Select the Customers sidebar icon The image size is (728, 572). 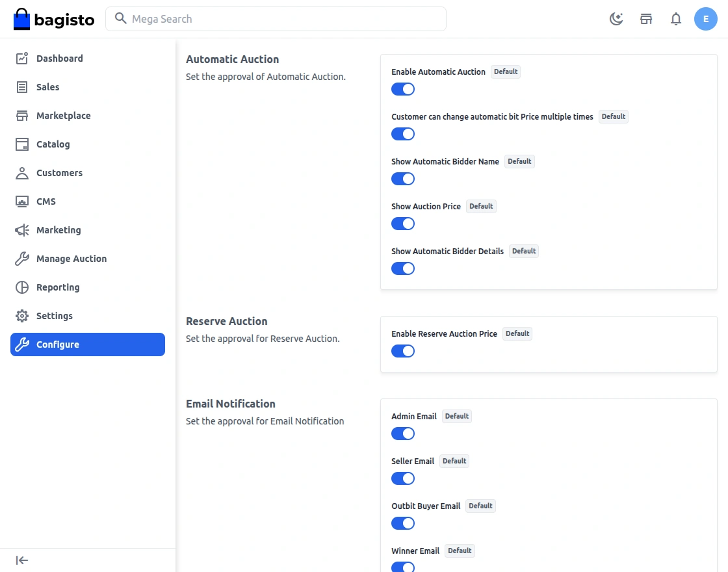(21, 173)
